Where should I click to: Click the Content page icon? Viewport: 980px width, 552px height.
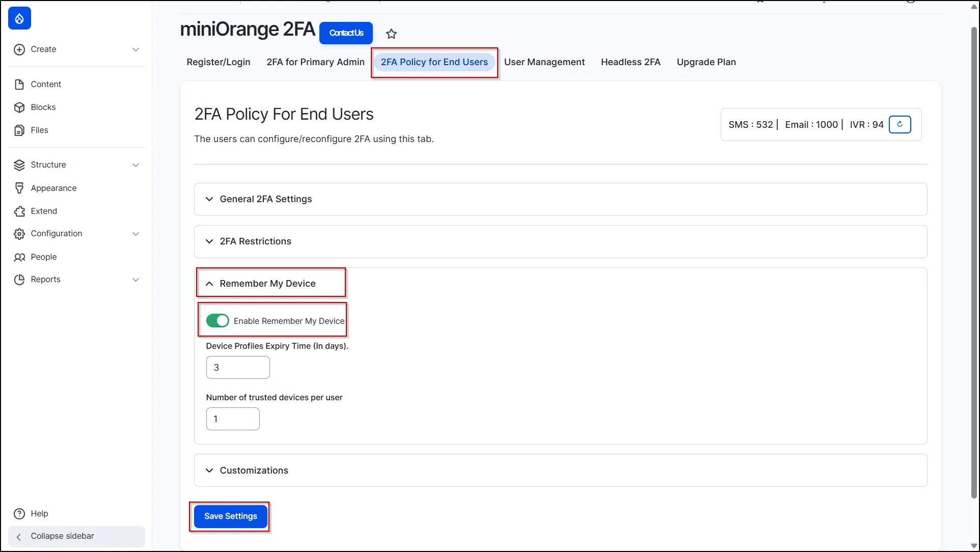point(19,85)
